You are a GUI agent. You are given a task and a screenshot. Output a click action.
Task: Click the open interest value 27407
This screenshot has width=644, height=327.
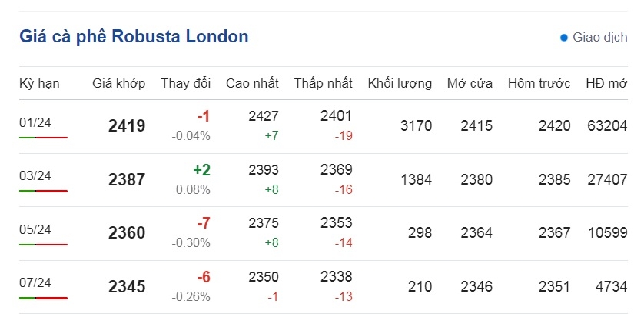coord(607,180)
